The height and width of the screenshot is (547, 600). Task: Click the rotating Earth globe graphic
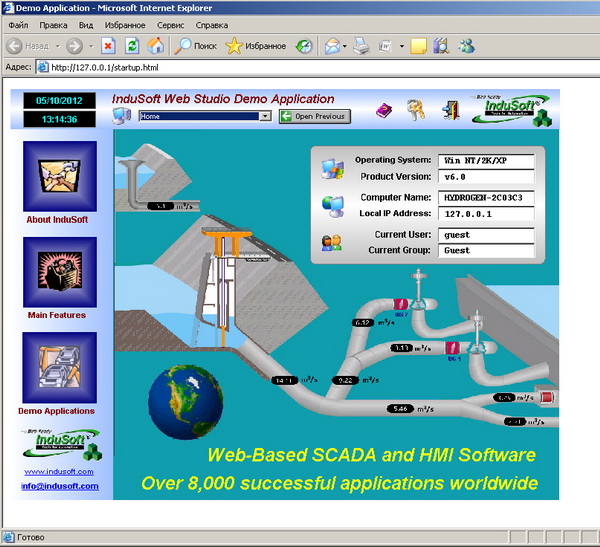coord(186,402)
